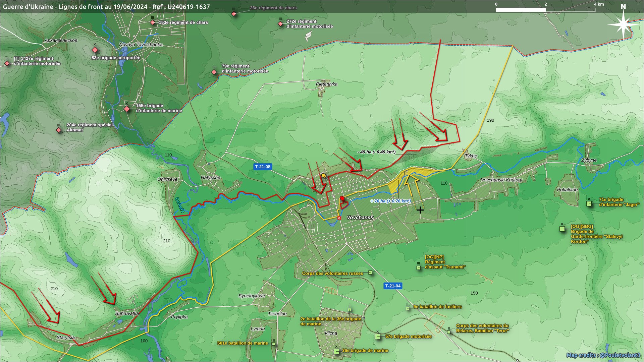Click the 153e régiment de chars marker
644x362 pixels.
click(x=153, y=22)
